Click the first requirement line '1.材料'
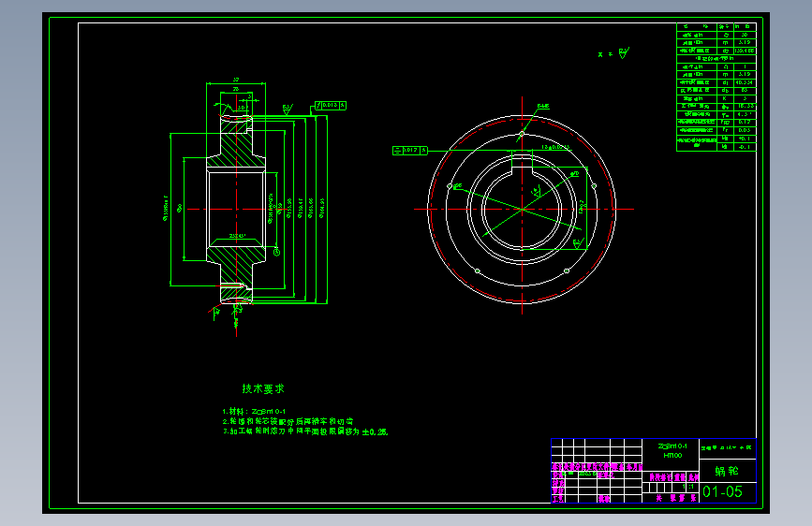812x526 pixels. (254, 412)
